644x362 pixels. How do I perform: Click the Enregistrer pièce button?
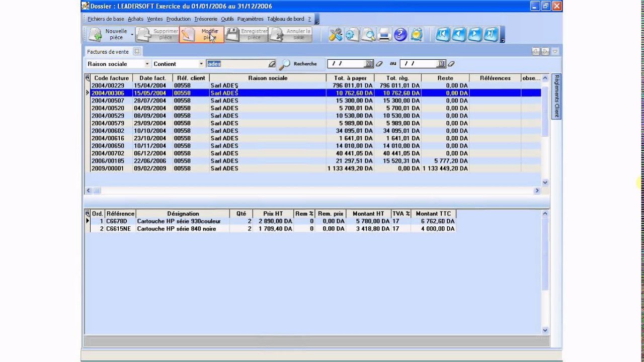pos(246,34)
